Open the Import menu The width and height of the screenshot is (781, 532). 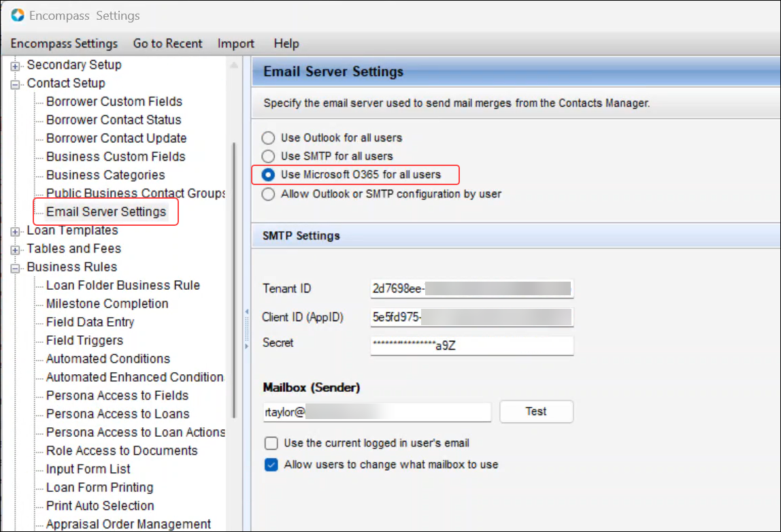pos(236,44)
